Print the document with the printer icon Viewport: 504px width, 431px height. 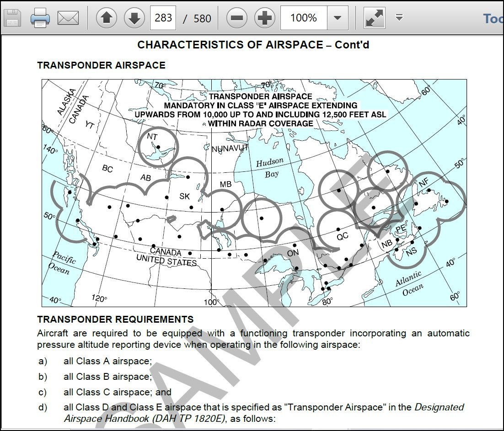[40, 18]
